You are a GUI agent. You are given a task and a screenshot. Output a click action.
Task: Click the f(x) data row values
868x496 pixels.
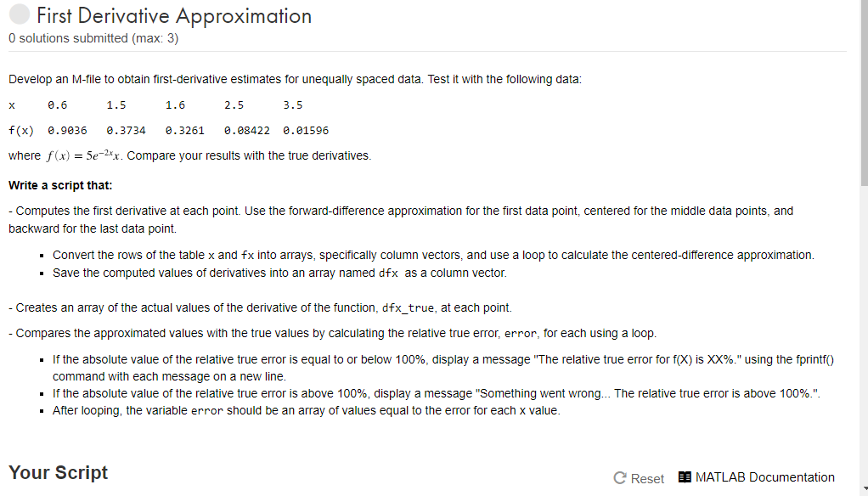tap(170, 130)
